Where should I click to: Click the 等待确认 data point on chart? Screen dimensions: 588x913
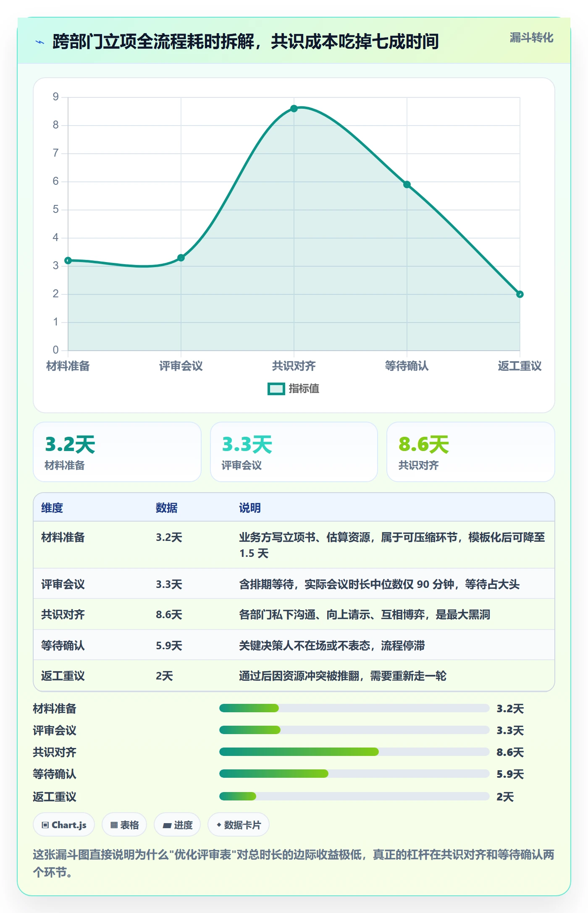click(x=407, y=184)
